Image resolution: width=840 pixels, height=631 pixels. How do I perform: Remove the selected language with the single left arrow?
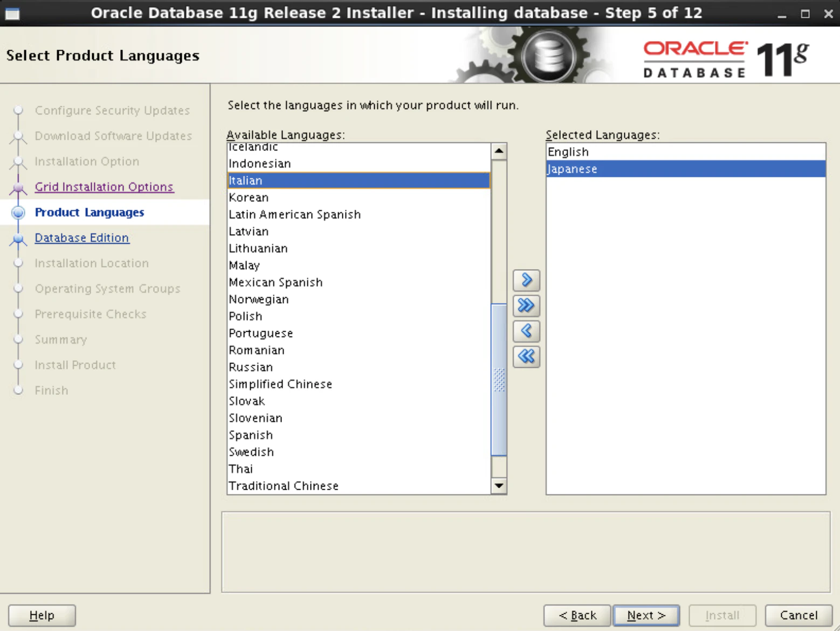(526, 331)
